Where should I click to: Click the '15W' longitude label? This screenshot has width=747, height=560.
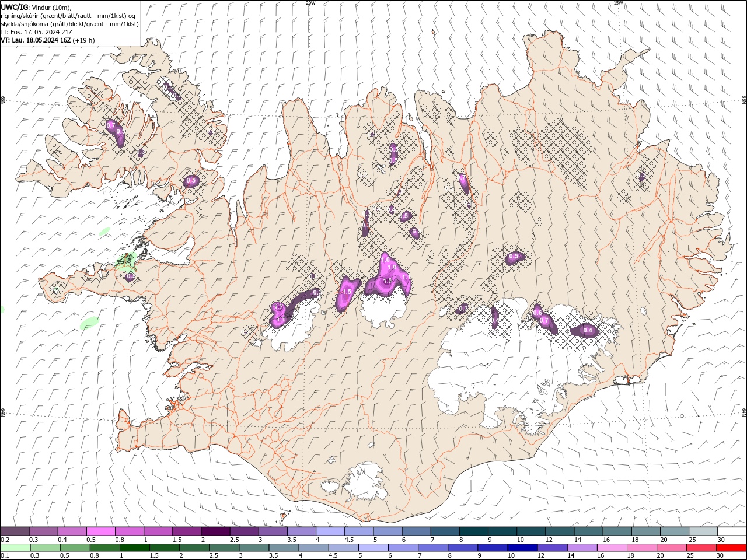(618, 3)
